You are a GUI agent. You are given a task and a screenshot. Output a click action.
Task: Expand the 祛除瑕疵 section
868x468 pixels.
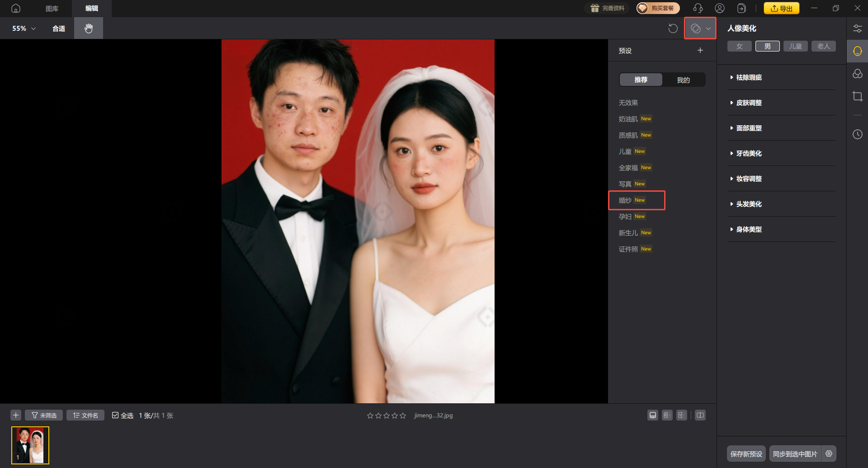[749, 77]
